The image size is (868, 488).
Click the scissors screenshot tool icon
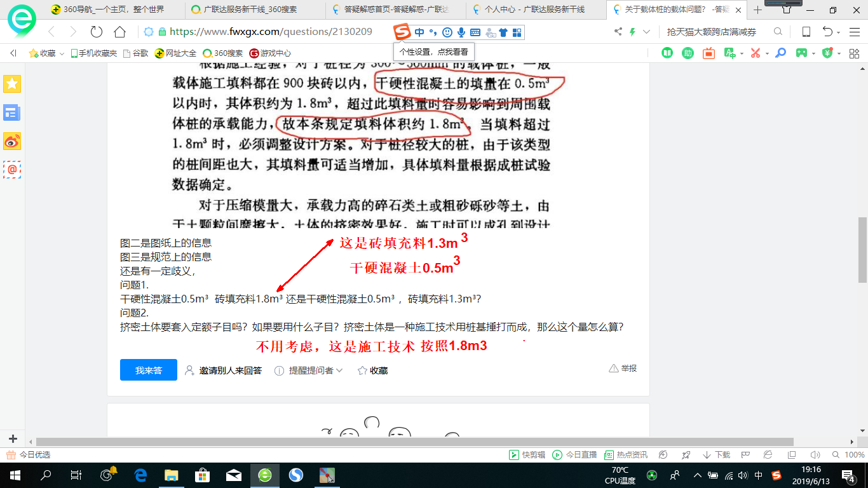[x=756, y=53]
